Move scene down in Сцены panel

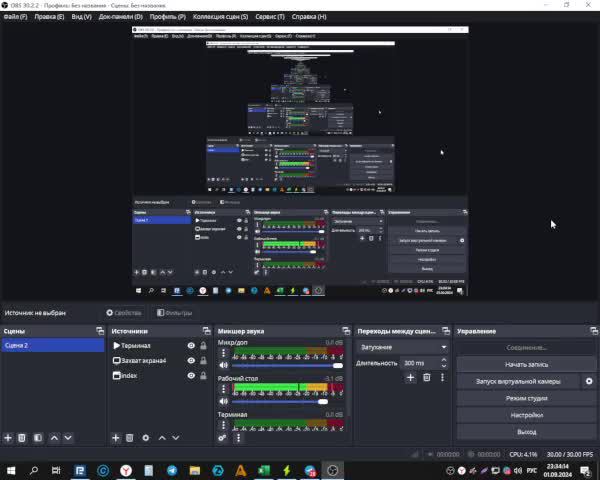pos(68,438)
